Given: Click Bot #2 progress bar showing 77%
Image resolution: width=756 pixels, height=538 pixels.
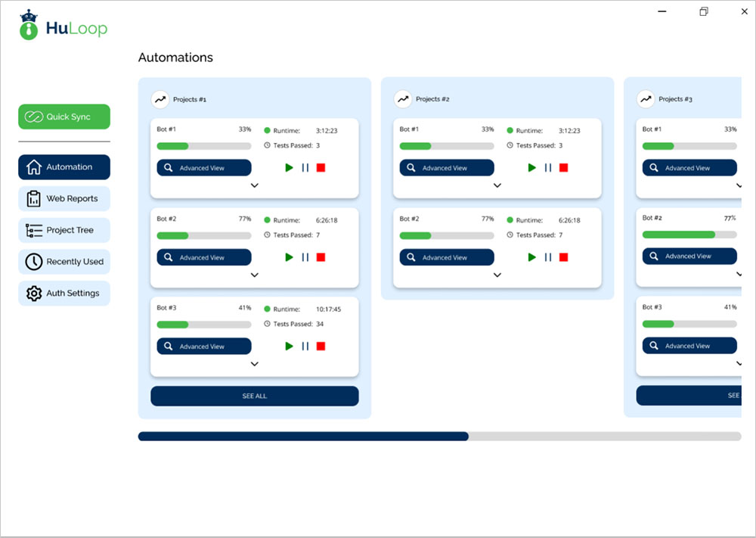Looking at the screenshot, I should click(x=203, y=234).
